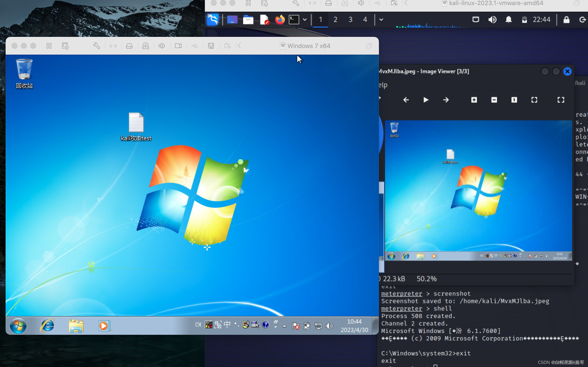Open the Kali file manager launcher

pos(248,20)
